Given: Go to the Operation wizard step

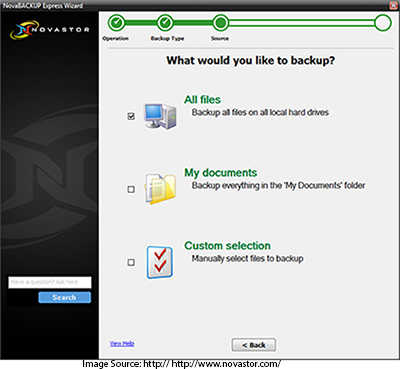Looking at the screenshot, I should [x=116, y=23].
